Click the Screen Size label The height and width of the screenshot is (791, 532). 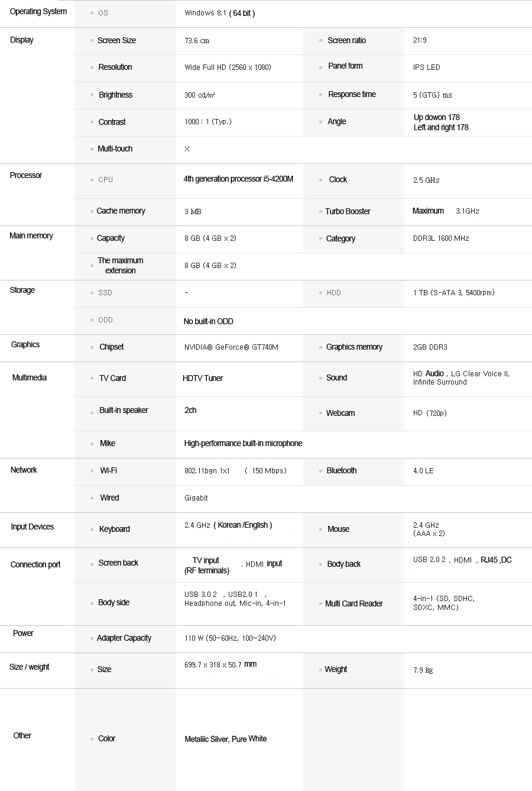coord(116,41)
